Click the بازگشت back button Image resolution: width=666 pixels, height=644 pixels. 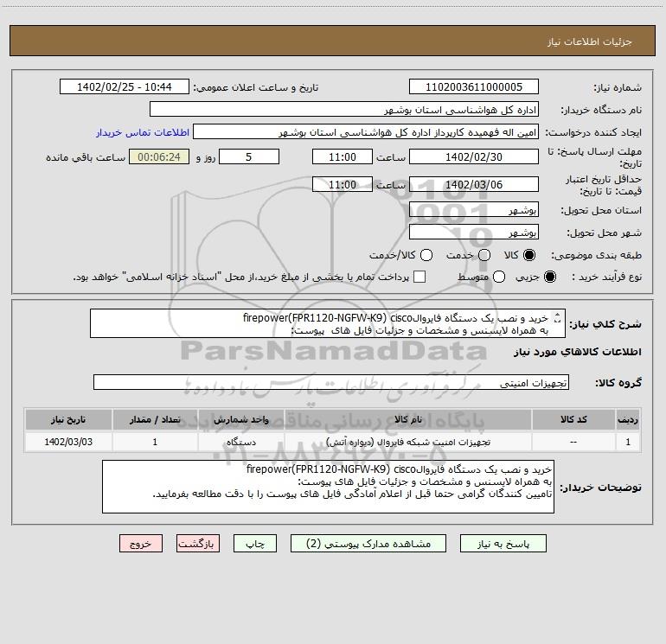coord(198,544)
